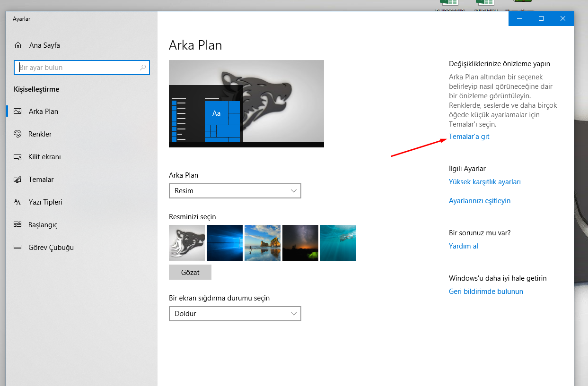Screen dimensions: 588x386
Task: Click the Temalar brush icon
Action: point(18,180)
